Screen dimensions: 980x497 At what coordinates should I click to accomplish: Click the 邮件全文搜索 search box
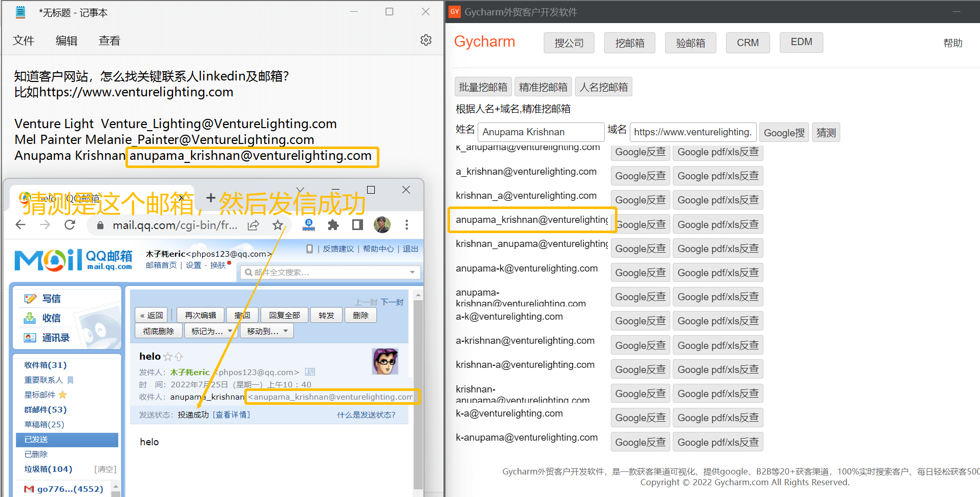point(330,273)
